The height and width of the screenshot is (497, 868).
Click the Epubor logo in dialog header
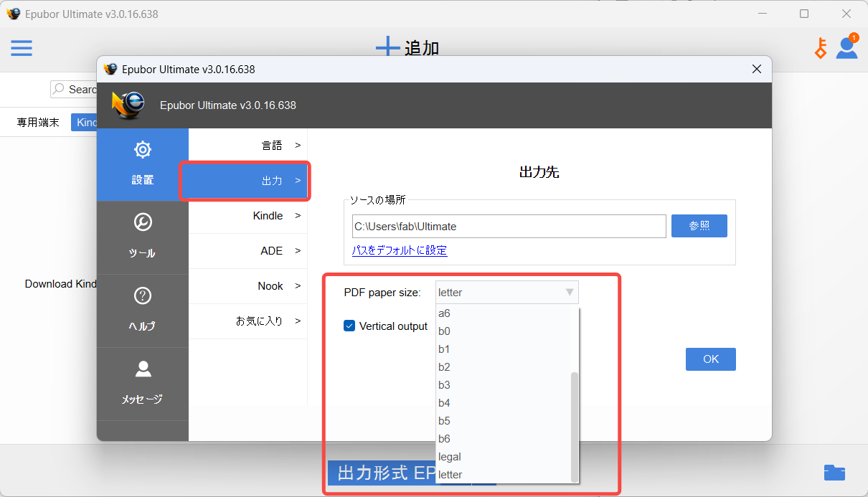(x=128, y=105)
